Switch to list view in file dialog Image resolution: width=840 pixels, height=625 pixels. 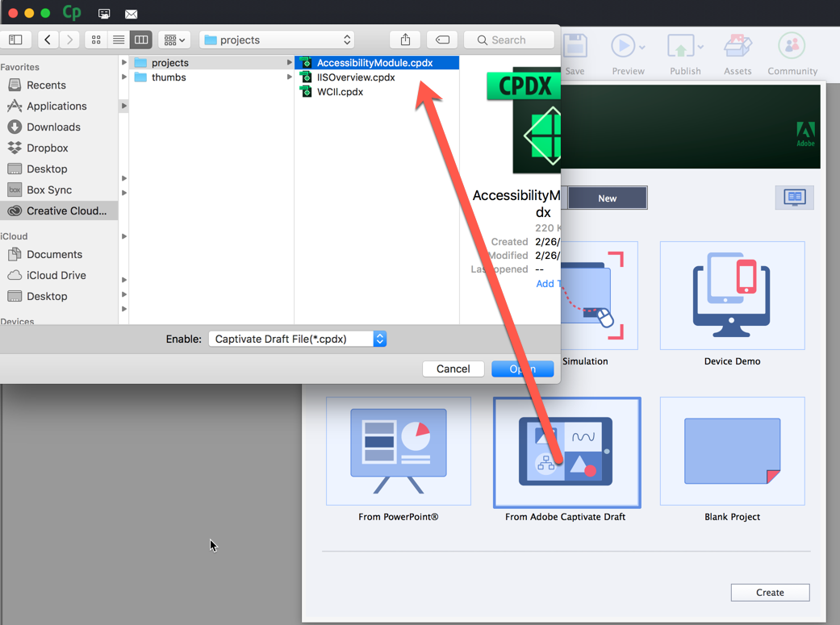click(119, 40)
